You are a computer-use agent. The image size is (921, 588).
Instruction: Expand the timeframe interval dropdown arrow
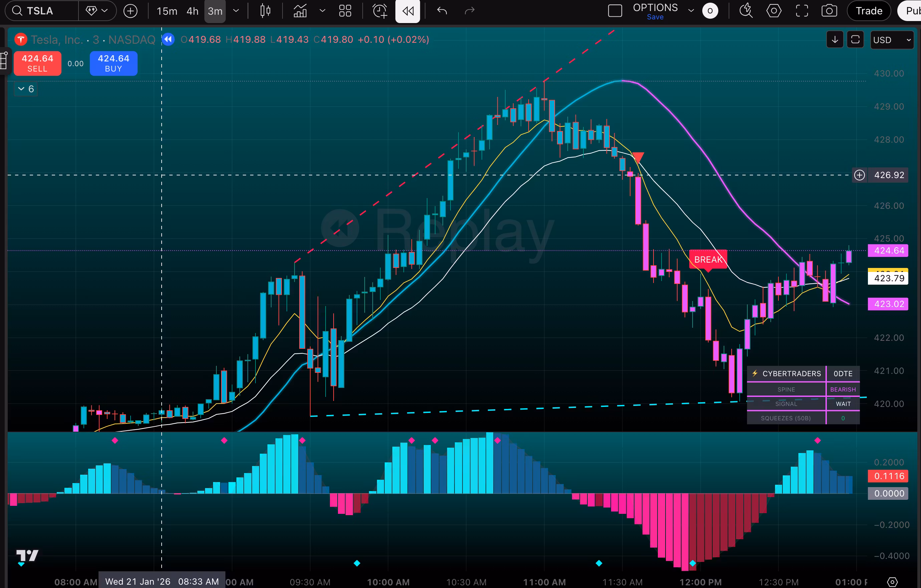pyautogui.click(x=236, y=11)
